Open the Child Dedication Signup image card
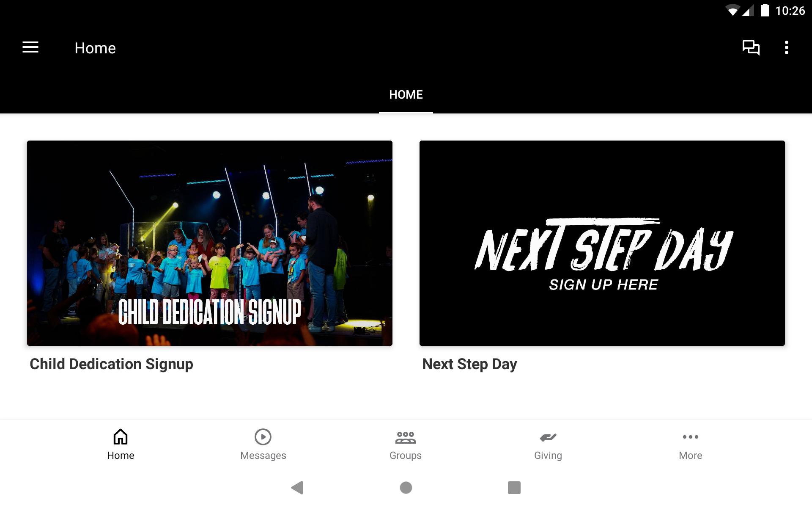The height and width of the screenshot is (508, 812). (x=210, y=243)
